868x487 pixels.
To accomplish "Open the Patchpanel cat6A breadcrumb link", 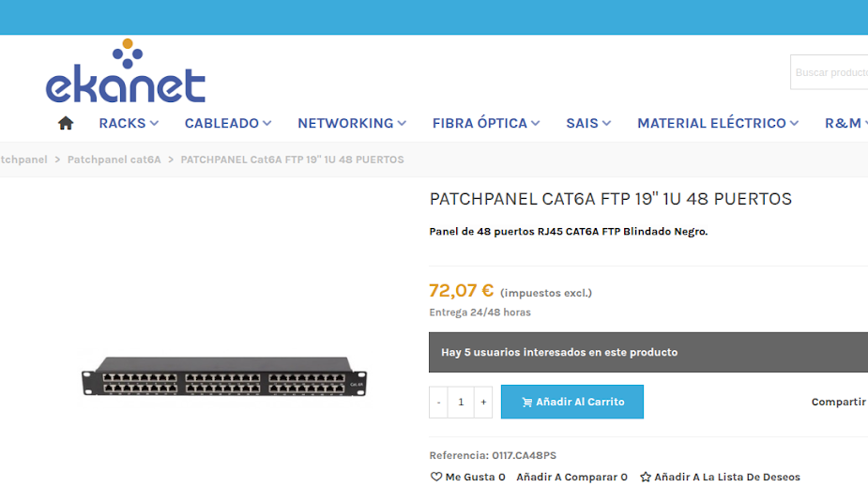I will point(114,160).
